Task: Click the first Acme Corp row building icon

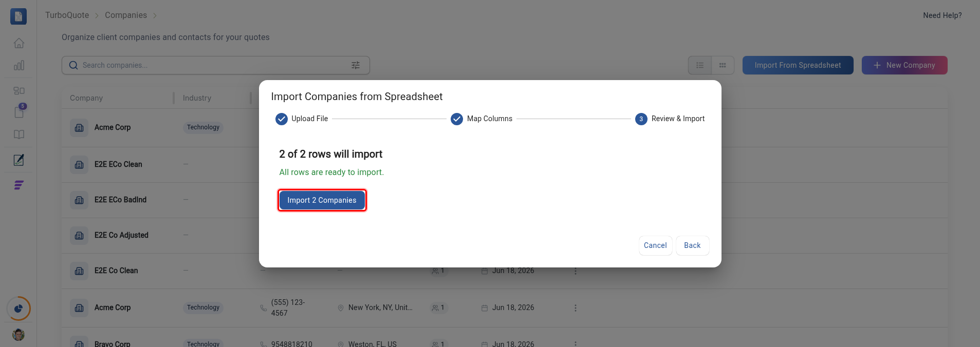Action: tap(79, 127)
